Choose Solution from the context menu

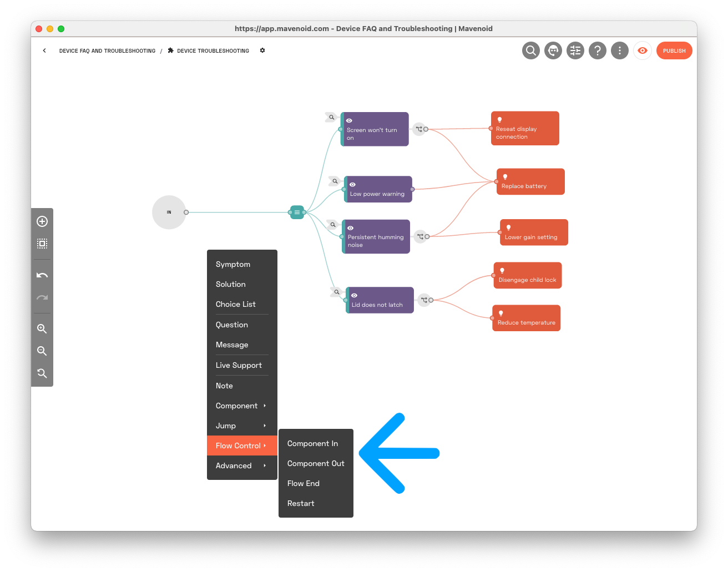point(242,284)
